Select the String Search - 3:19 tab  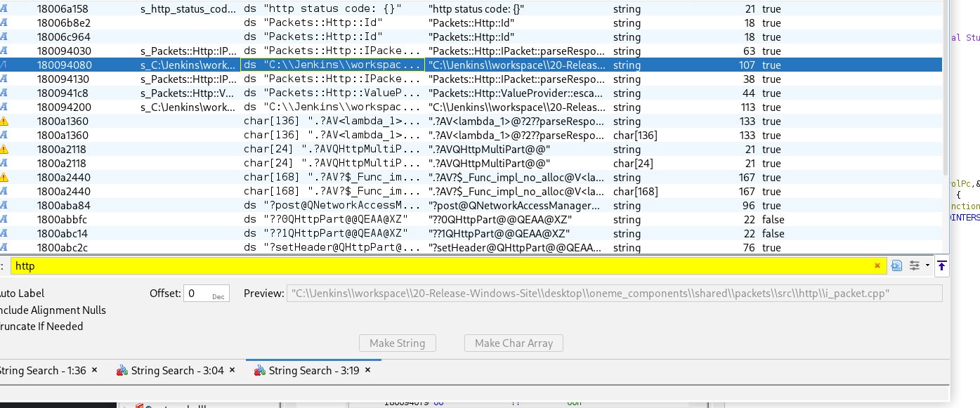point(315,370)
